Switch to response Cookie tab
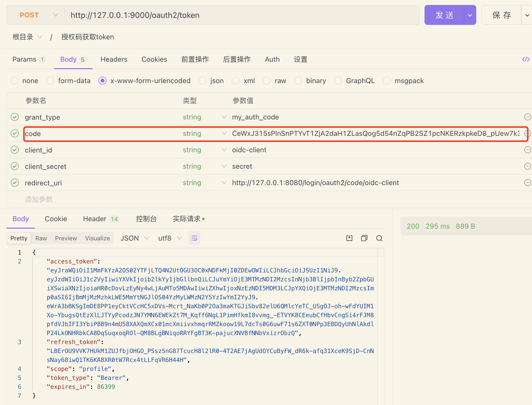This screenshot has height=405, width=532. tap(56, 219)
